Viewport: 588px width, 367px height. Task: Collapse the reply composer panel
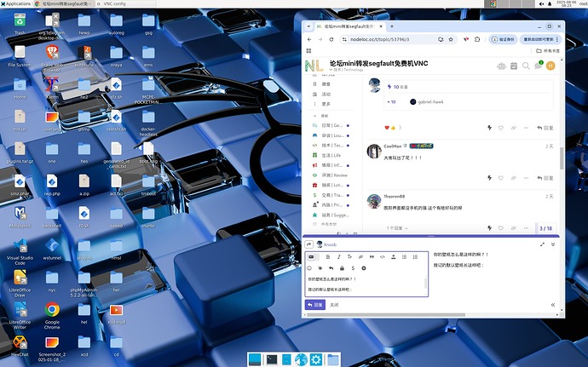(553, 244)
